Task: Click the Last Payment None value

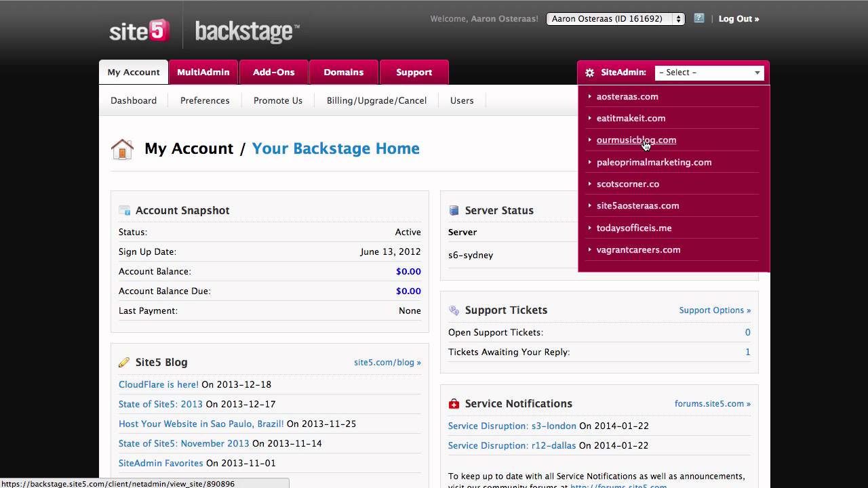Action: coord(410,310)
